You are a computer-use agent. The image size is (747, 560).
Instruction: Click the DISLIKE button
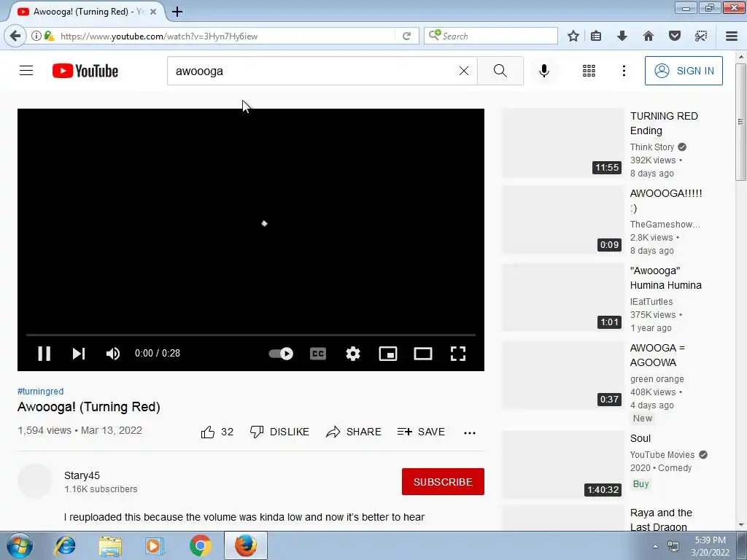[279, 432]
